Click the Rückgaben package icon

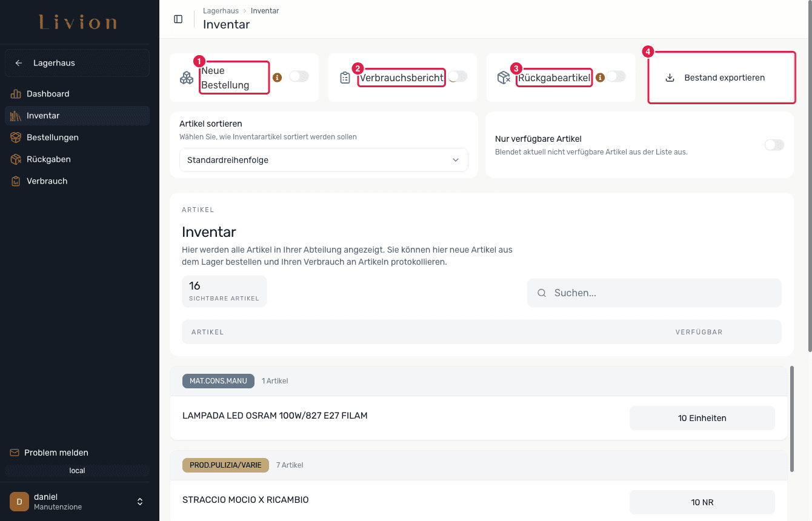(x=16, y=159)
